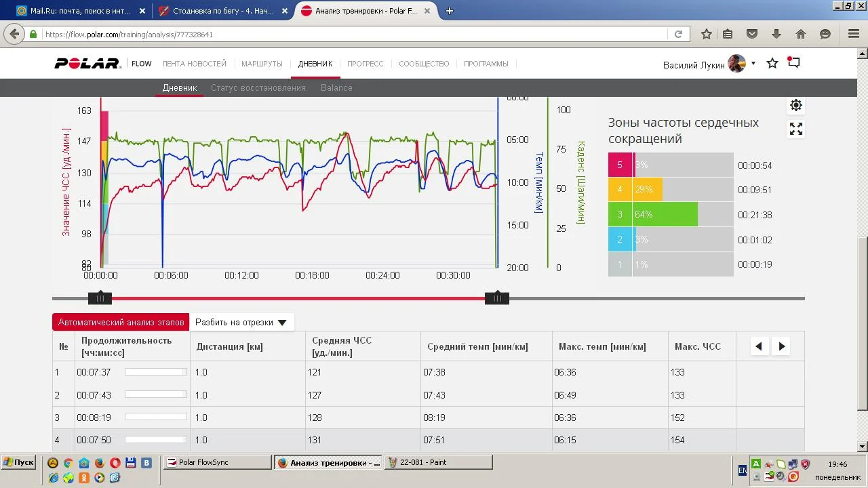Switch to Автоматический анализ этапов

(121, 323)
